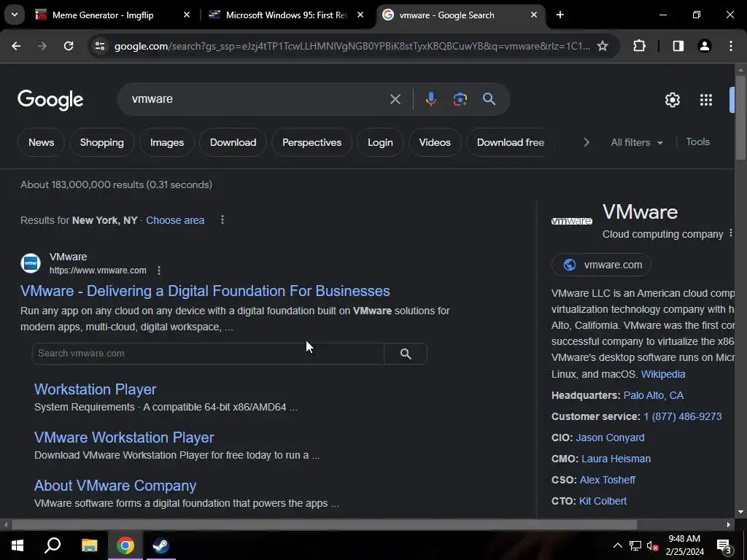Reload the page with the refresh icon
747x560 pixels.
point(69,46)
